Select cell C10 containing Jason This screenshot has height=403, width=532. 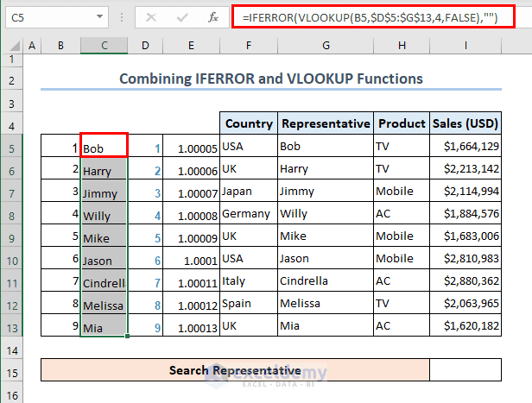(x=104, y=258)
